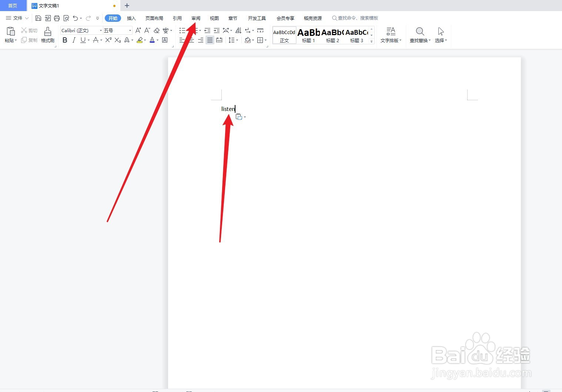This screenshot has height=392, width=562.
Task: Open the 稻壳资源 Resources tab
Action: [x=313, y=18]
